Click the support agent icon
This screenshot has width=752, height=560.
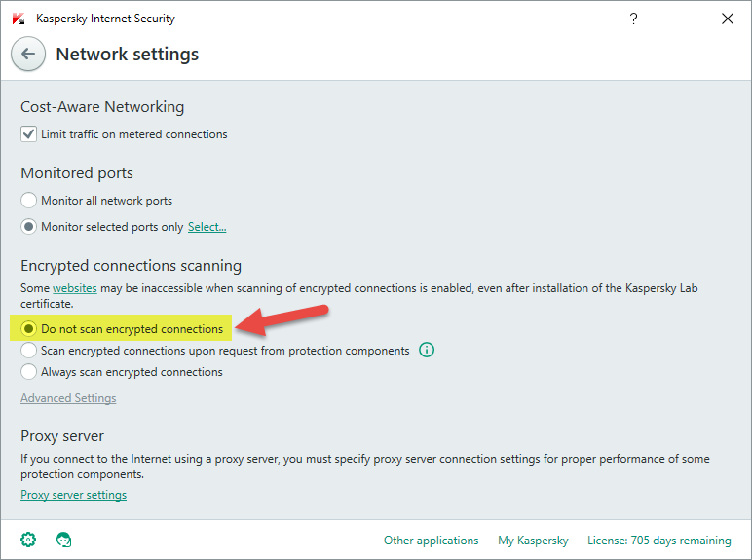coord(64,540)
